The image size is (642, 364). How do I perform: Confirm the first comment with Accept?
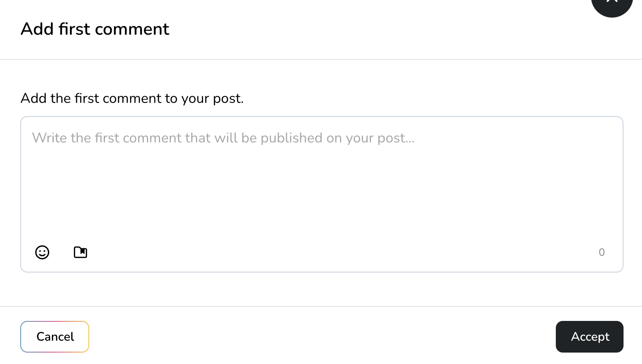pos(589,337)
